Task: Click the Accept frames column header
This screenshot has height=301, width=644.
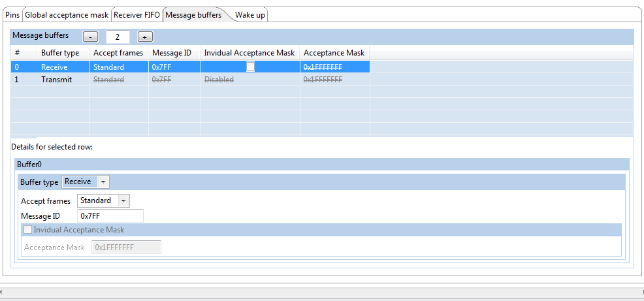Action: [119, 53]
